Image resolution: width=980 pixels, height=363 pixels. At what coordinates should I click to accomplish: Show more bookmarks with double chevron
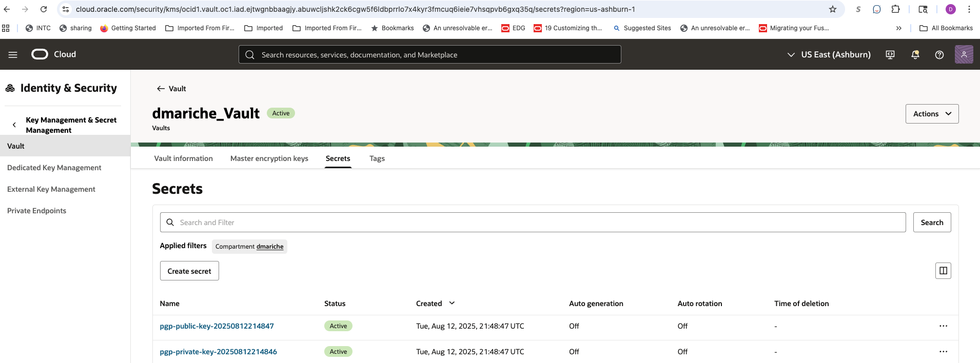tap(899, 28)
